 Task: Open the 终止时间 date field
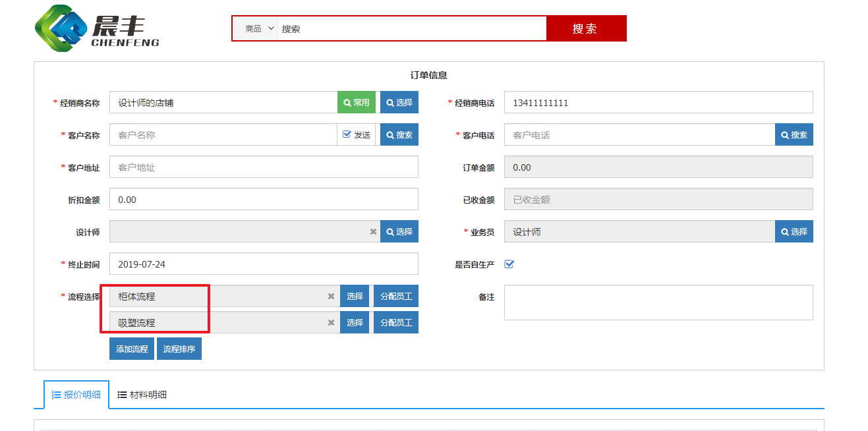coord(264,264)
